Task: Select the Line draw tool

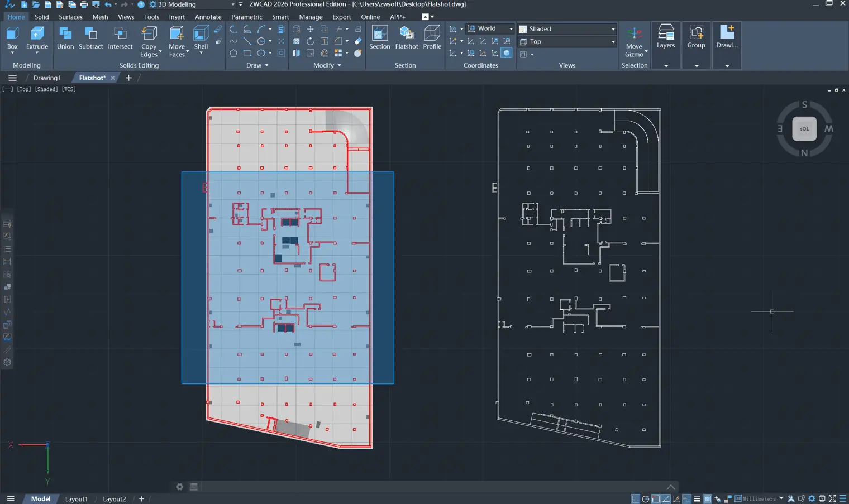Action: click(247, 41)
